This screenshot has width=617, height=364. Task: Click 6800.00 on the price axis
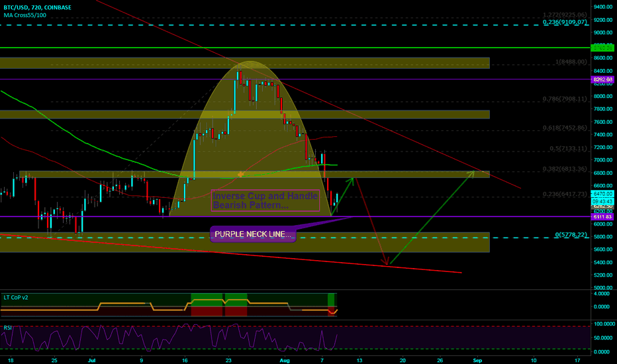[603, 173]
